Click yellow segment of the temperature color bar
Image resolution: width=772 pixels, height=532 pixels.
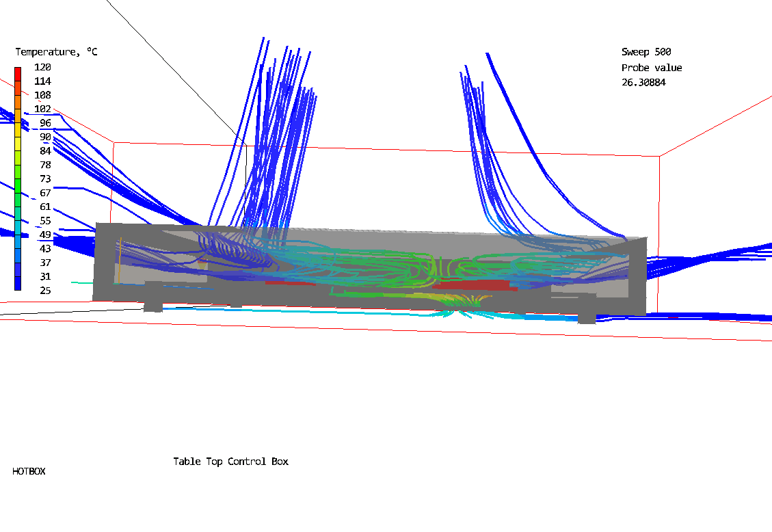click(18, 131)
